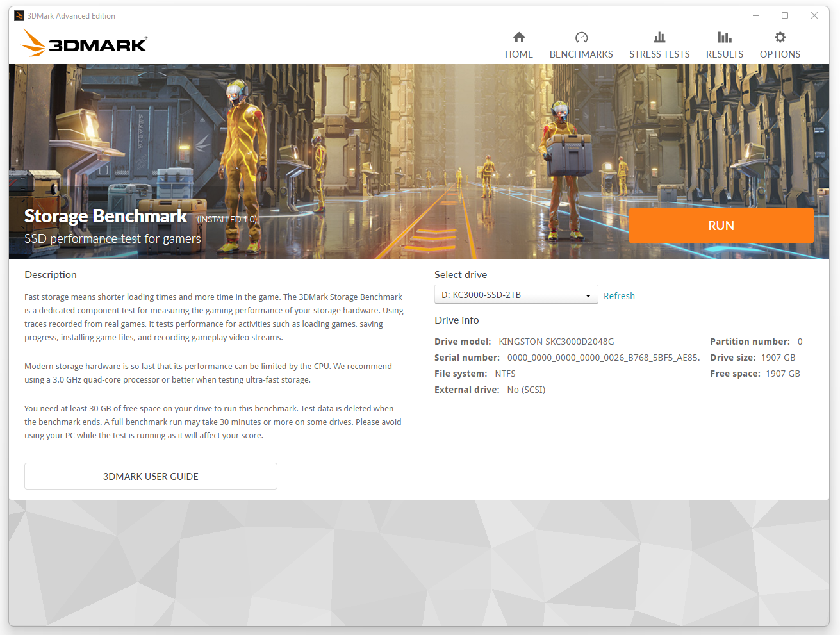Click the 3DMark title bar app icon
This screenshot has height=635, width=840.
coord(19,16)
